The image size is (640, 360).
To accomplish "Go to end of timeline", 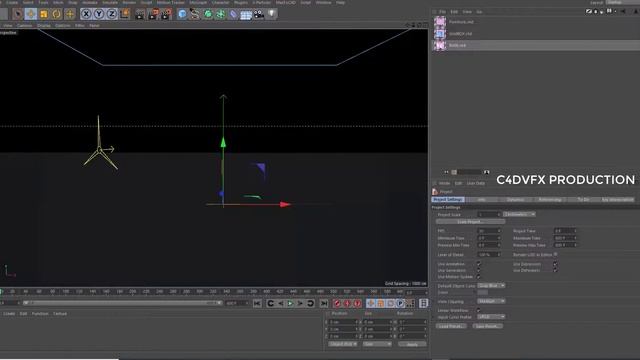I will click(x=324, y=303).
